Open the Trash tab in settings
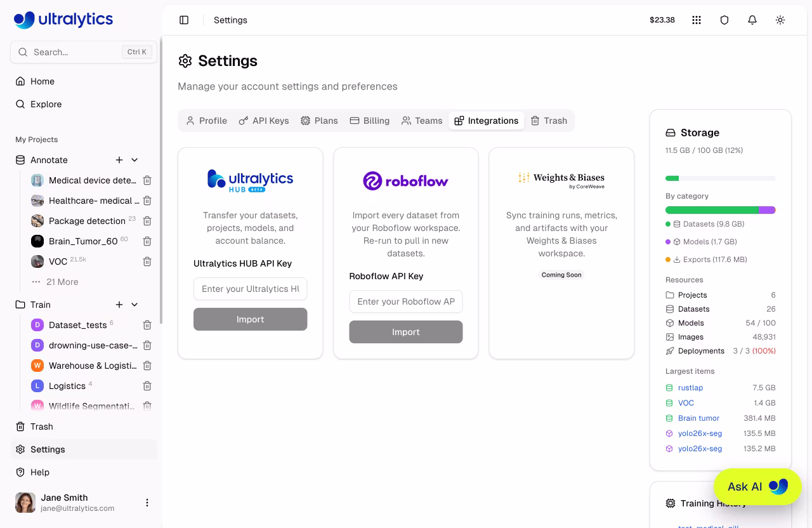 [549, 121]
